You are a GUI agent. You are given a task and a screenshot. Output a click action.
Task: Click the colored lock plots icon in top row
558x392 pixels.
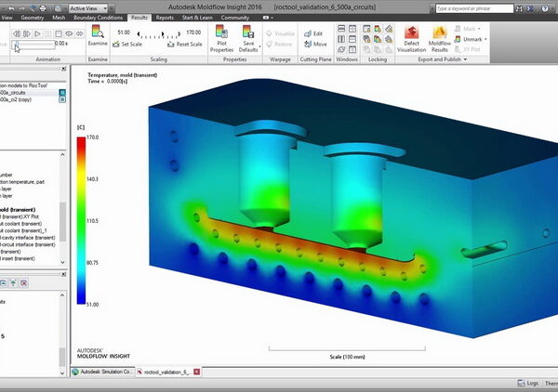[378, 29]
